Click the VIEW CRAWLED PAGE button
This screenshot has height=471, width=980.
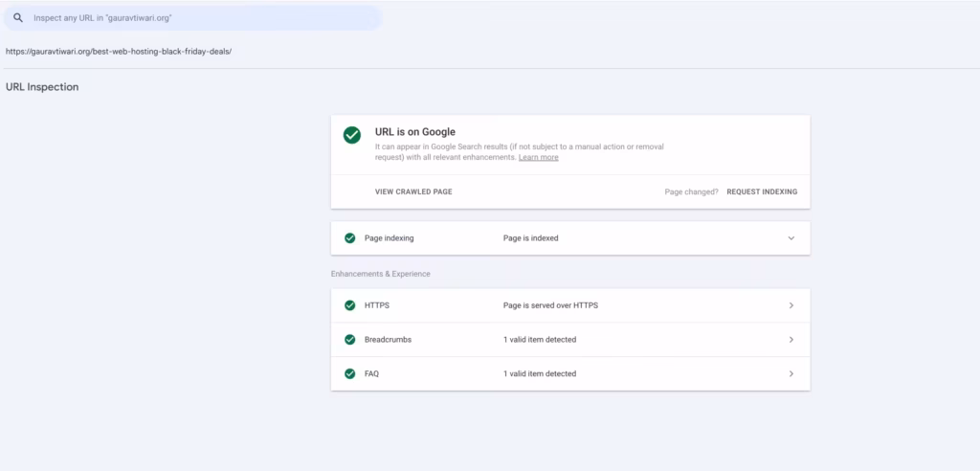[x=413, y=191]
